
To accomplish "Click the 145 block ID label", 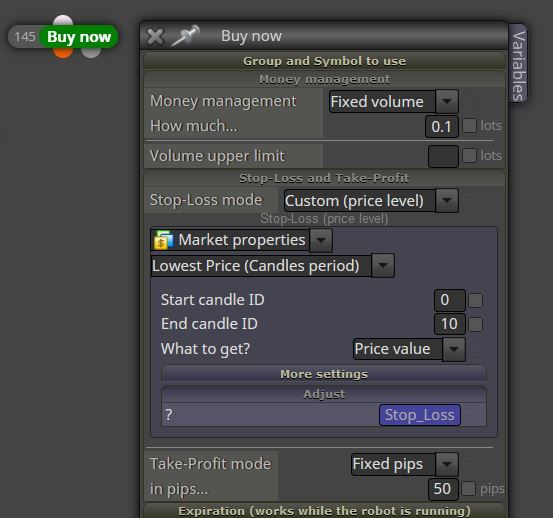I will pyautogui.click(x=25, y=37).
